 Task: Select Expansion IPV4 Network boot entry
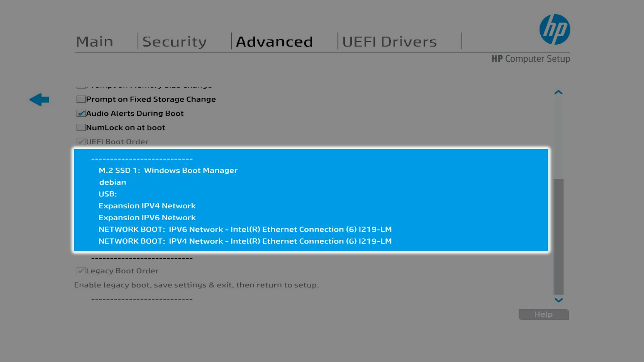(147, 206)
